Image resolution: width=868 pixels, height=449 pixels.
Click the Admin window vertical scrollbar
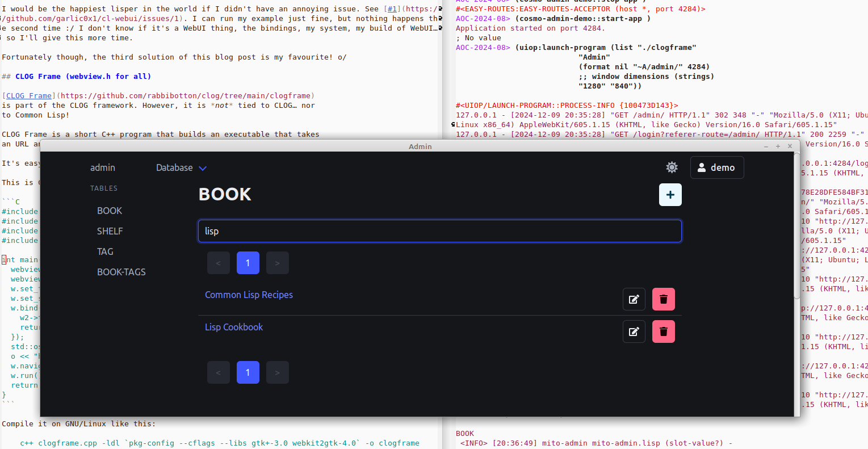pos(796,227)
